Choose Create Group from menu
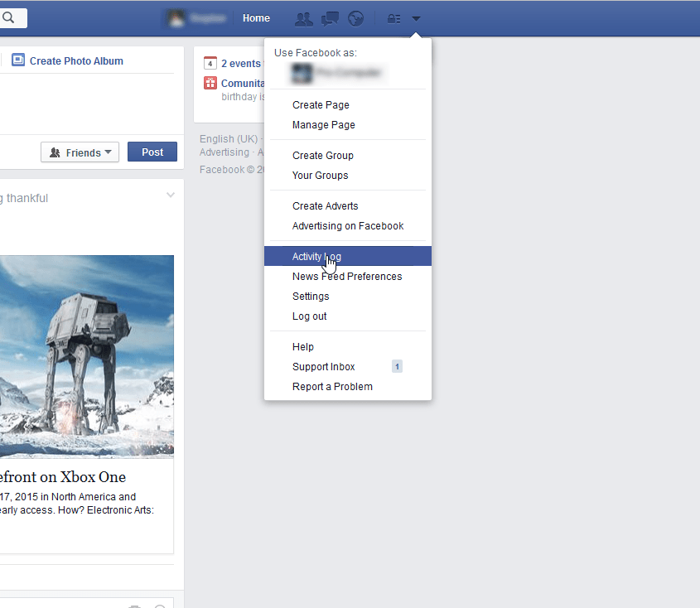 pyautogui.click(x=323, y=156)
